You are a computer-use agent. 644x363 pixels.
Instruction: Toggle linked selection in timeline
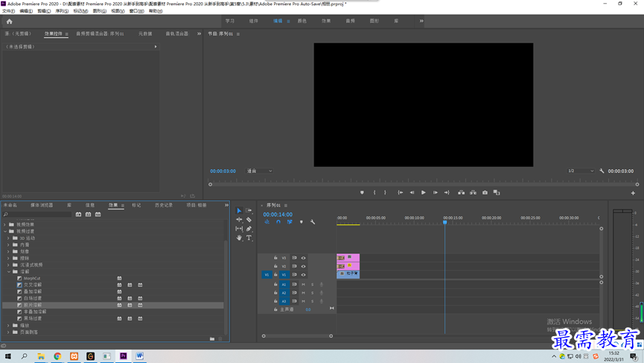[290, 222]
